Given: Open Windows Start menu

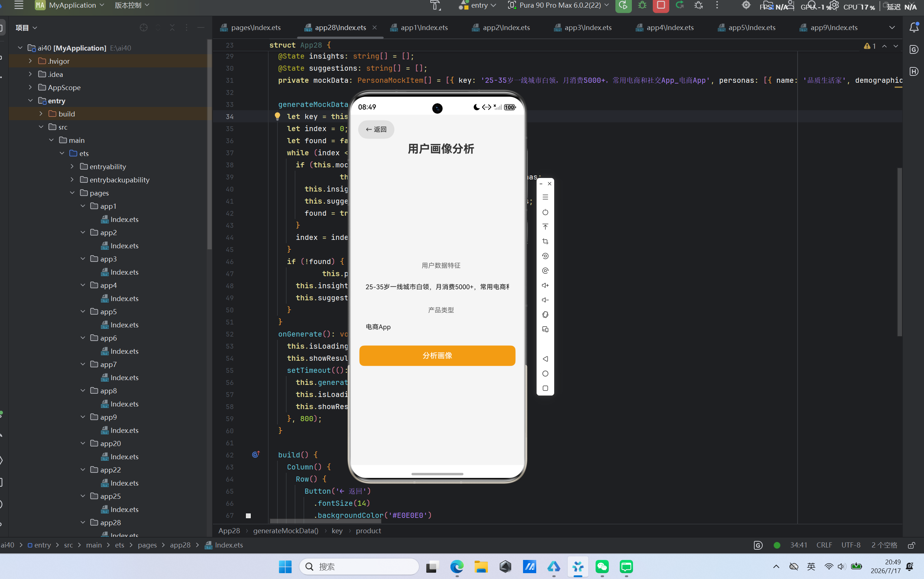Looking at the screenshot, I should pyautogui.click(x=285, y=566).
